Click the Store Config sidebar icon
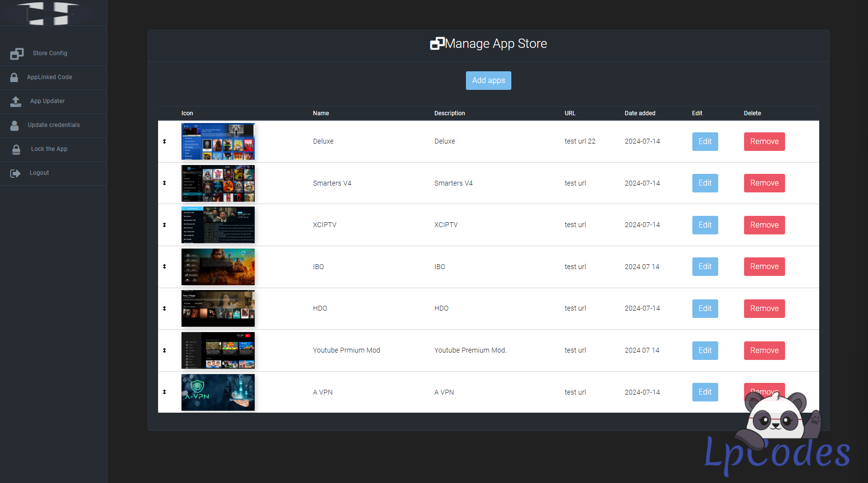The image size is (868, 483). [17, 54]
